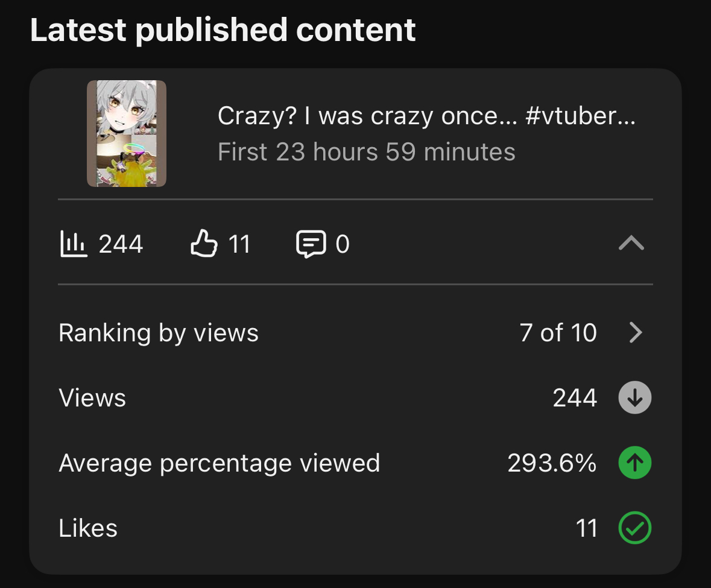Image resolution: width=711 pixels, height=588 pixels.
Task: Open ranking details via right chevron
Action: (636, 332)
